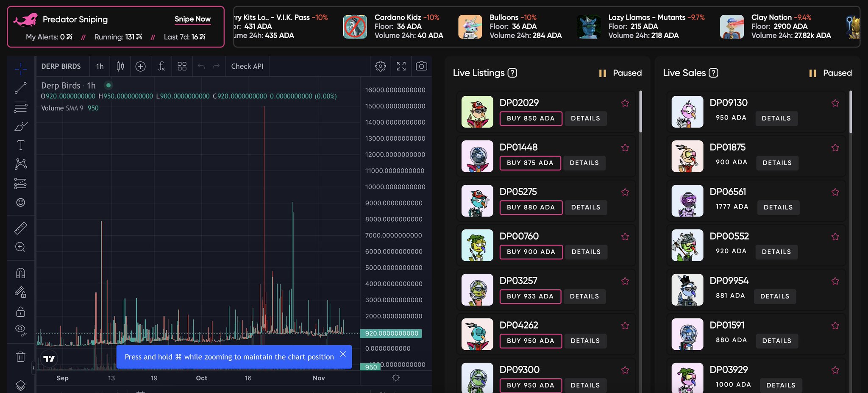This screenshot has height=393, width=868.
Task: Open the chart patterns tool
Action: (20, 164)
